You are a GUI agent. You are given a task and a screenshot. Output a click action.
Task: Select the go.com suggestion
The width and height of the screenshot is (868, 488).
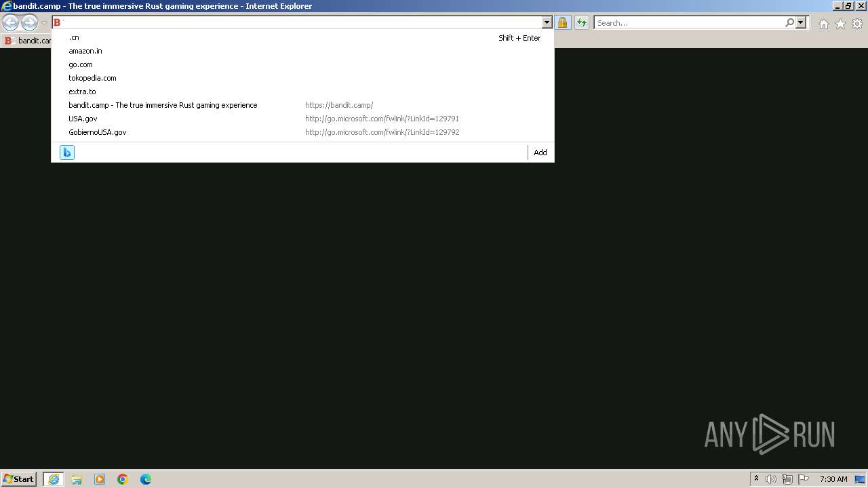(x=302, y=64)
